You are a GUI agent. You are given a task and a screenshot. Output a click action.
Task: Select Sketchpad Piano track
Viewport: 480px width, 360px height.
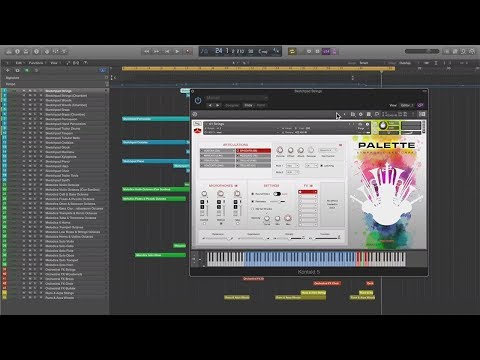pos(55,161)
